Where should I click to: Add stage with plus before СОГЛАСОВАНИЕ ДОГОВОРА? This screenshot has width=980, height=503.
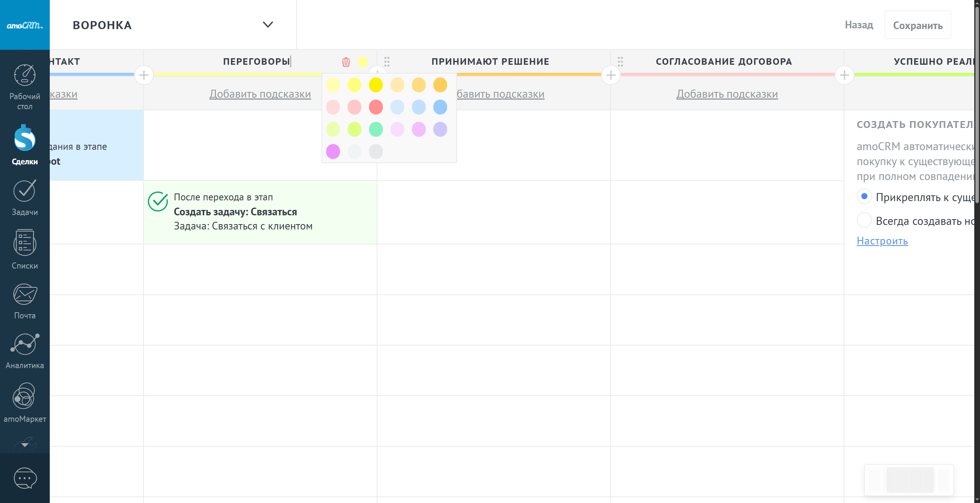tap(611, 75)
